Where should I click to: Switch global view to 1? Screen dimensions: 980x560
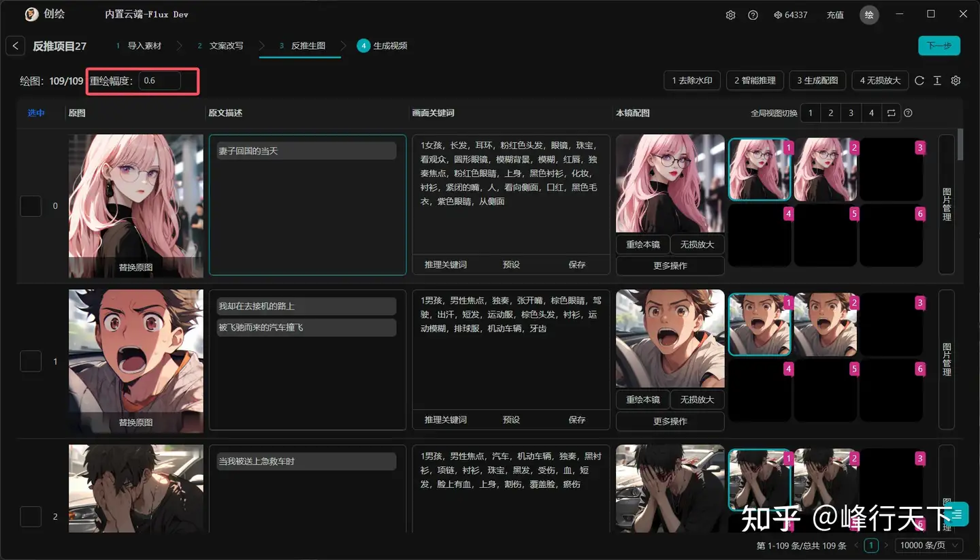[x=810, y=113]
